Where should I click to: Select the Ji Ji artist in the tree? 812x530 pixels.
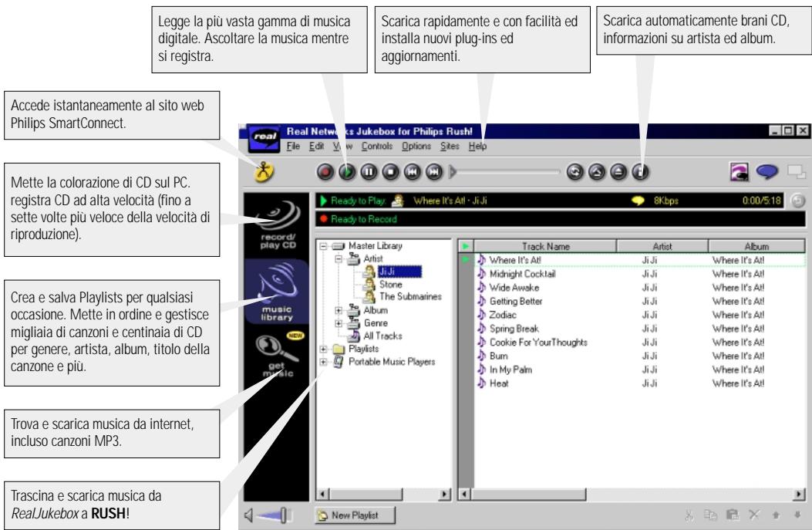[399, 272]
